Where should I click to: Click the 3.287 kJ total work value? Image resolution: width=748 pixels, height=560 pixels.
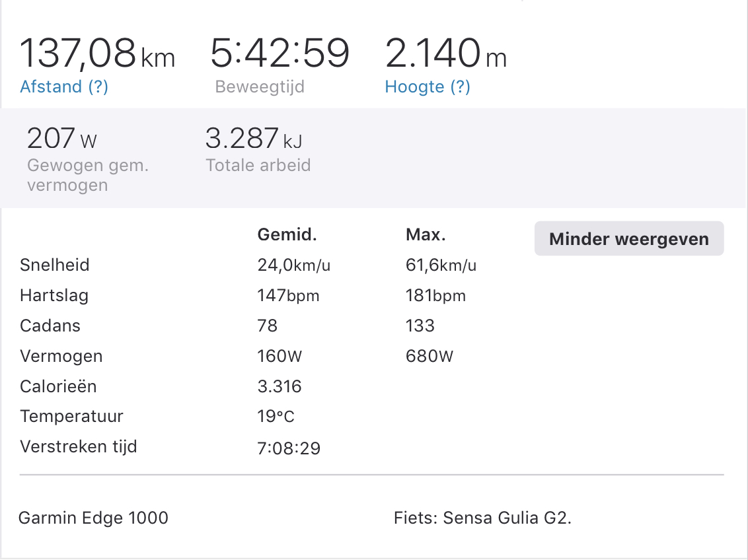click(x=254, y=139)
